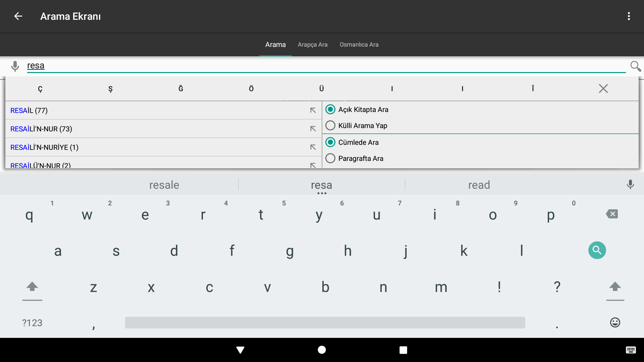This screenshot has width=644, height=362.
Task: Focus the search text field containing resa
Action: coord(326,66)
